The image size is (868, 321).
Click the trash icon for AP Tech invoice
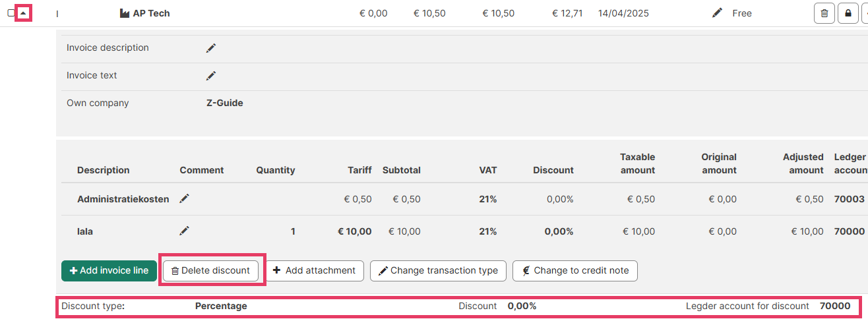(x=824, y=13)
